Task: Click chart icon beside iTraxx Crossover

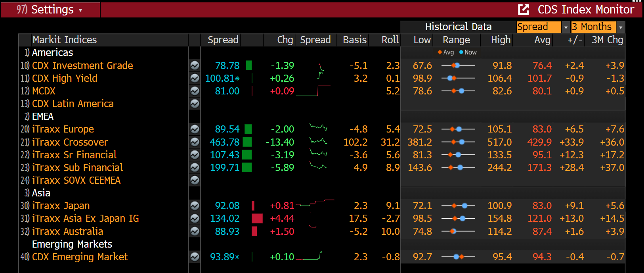Action: pos(195,142)
